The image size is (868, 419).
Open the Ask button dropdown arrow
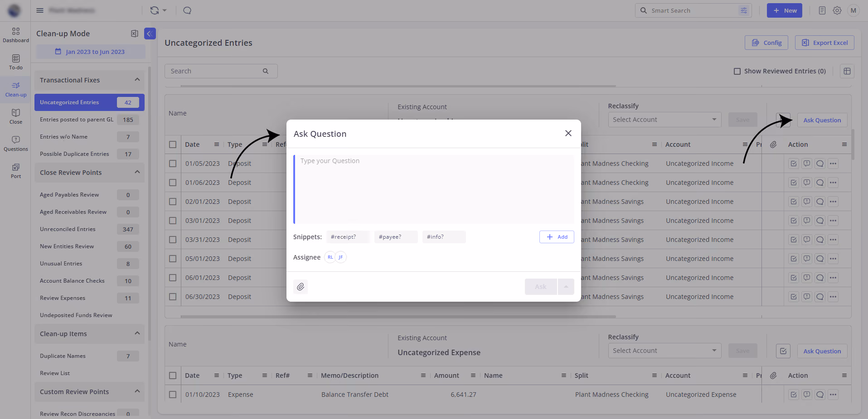tap(566, 287)
